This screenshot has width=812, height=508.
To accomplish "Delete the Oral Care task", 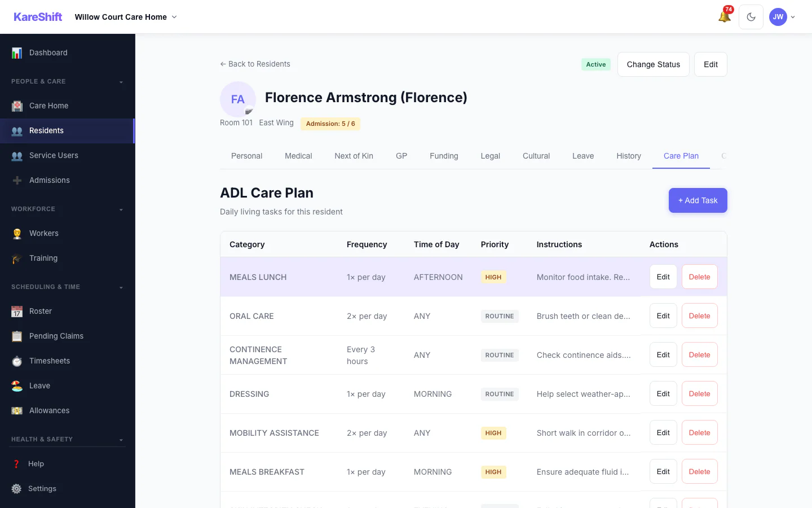I will point(699,316).
